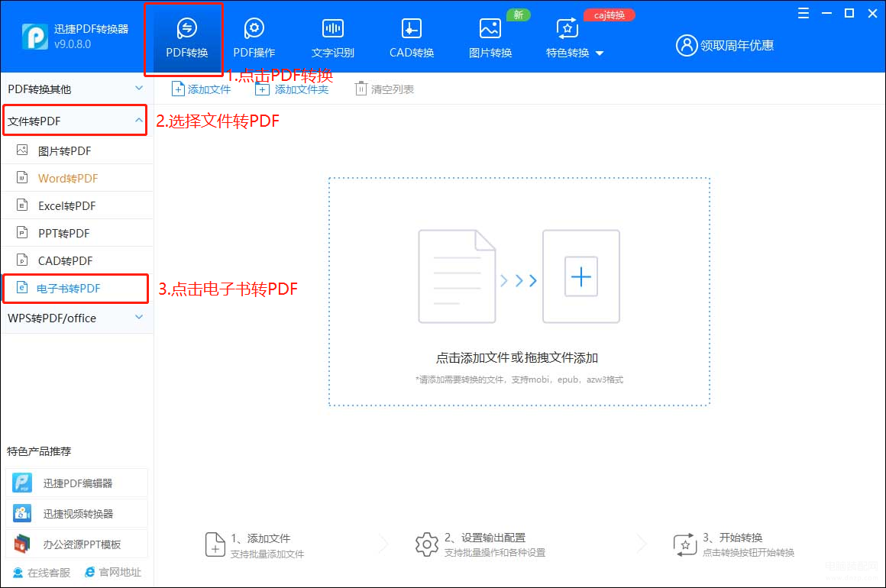886x588 pixels.
Task: Switch to the PDF操作 tab
Action: point(254,38)
